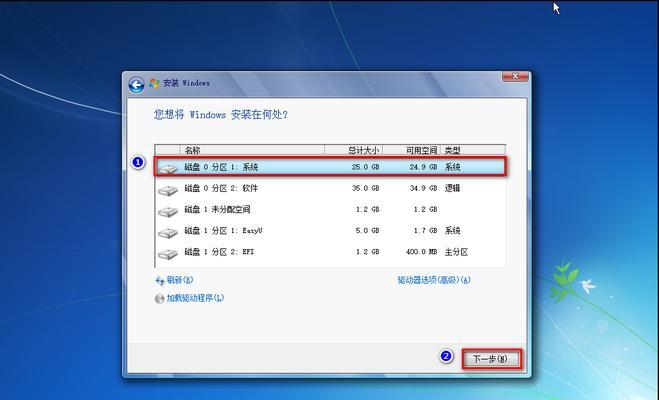This screenshot has width=659, height=400.
Task: Click the 34.9 GB free space value
Action: [423, 188]
